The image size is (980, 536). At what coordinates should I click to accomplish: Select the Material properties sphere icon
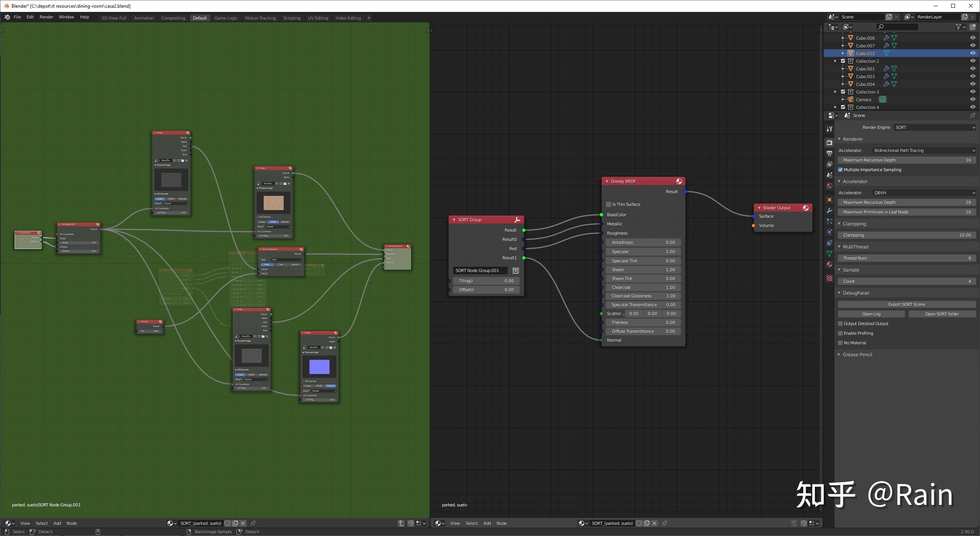click(829, 265)
